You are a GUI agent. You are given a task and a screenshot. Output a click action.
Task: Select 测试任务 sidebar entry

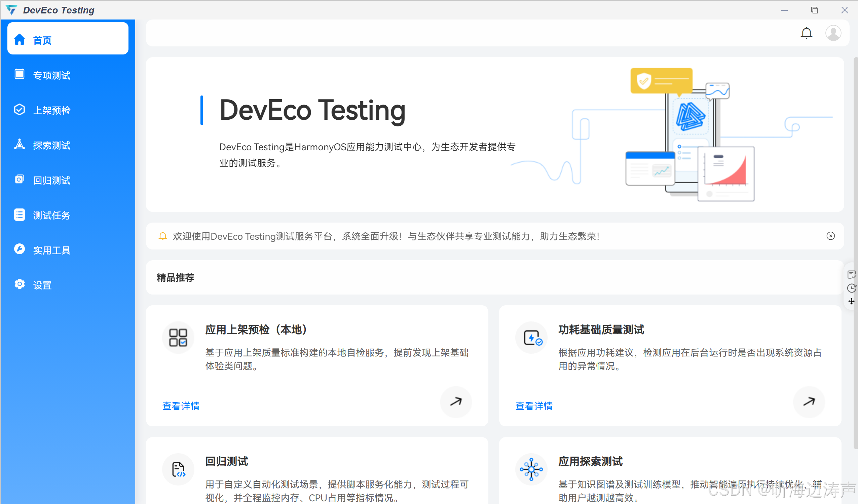point(68,216)
